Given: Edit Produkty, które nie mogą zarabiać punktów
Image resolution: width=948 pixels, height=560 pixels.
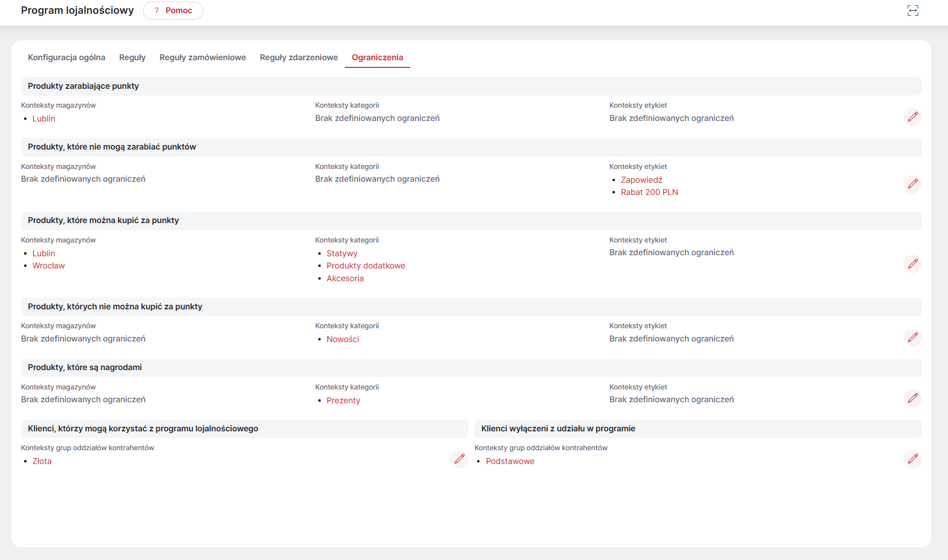Looking at the screenshot, I should [912, 184].
